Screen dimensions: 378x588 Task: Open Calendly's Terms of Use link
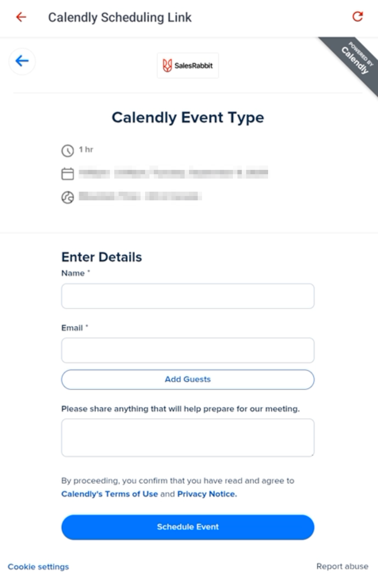point(110,494)
